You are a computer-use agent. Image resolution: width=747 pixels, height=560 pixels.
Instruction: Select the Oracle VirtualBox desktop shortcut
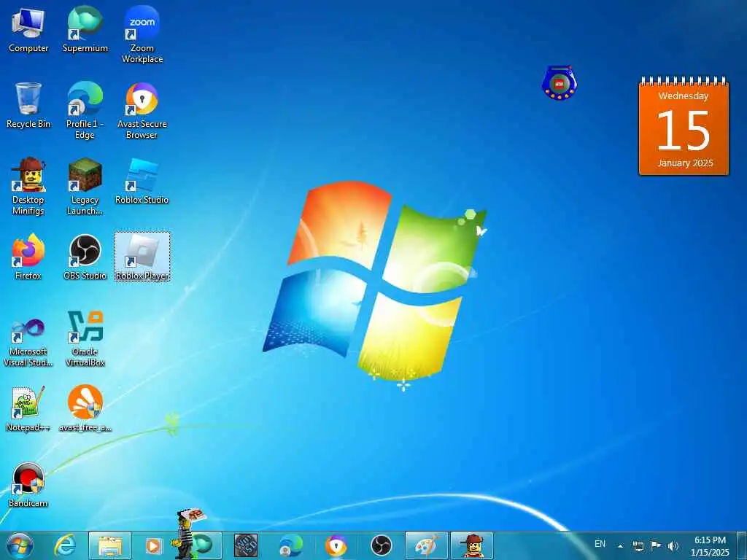click(x=85, y=338)
